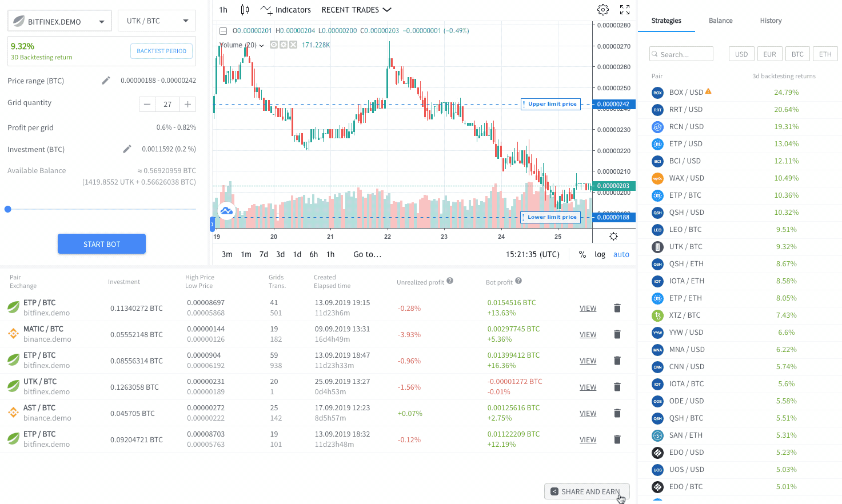
Task: Click the TradingView logo on chart
Action: (226, 211)
